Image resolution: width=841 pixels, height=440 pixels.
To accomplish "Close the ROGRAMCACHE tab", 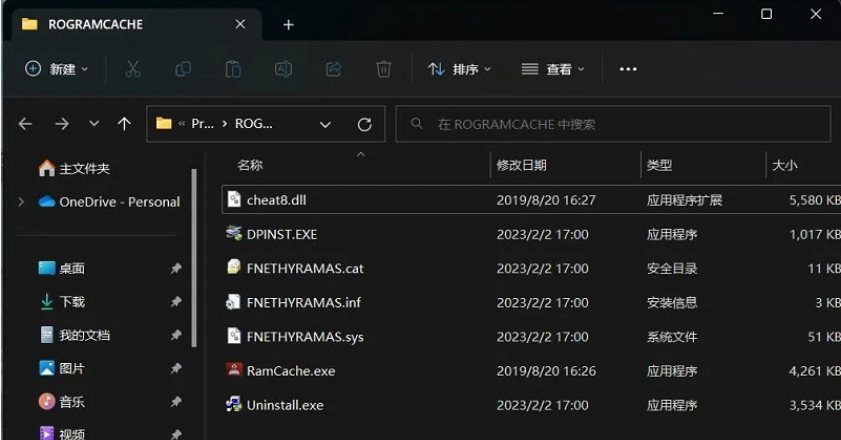I will click(240, 24).
